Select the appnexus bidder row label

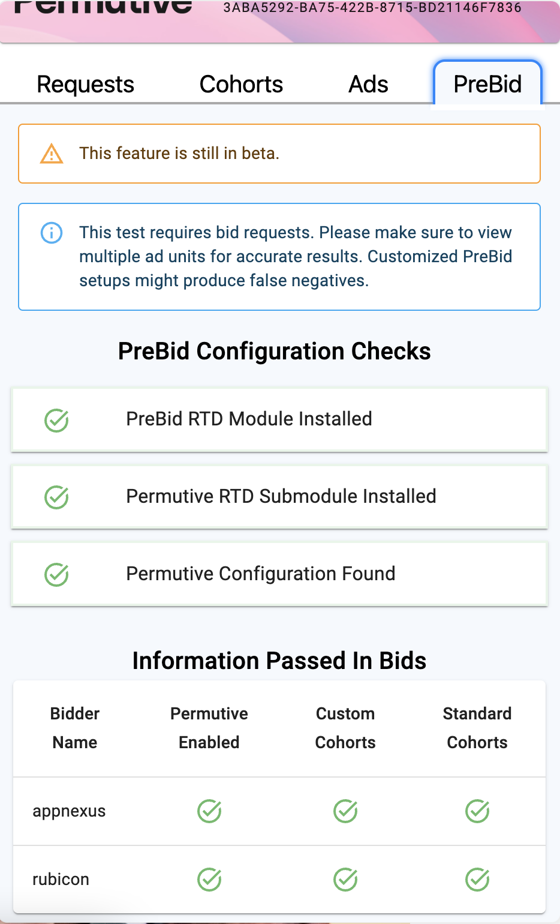tap(69, 811)
